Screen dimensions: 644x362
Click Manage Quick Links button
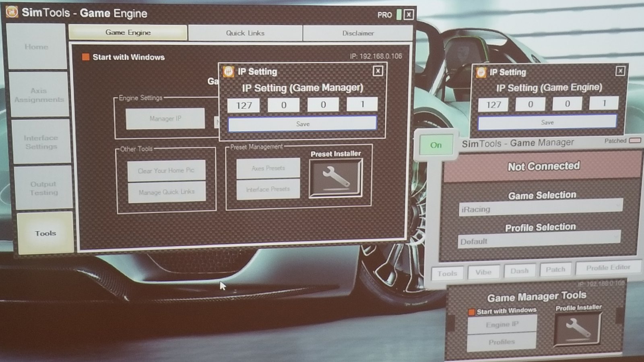pos(167,192)
